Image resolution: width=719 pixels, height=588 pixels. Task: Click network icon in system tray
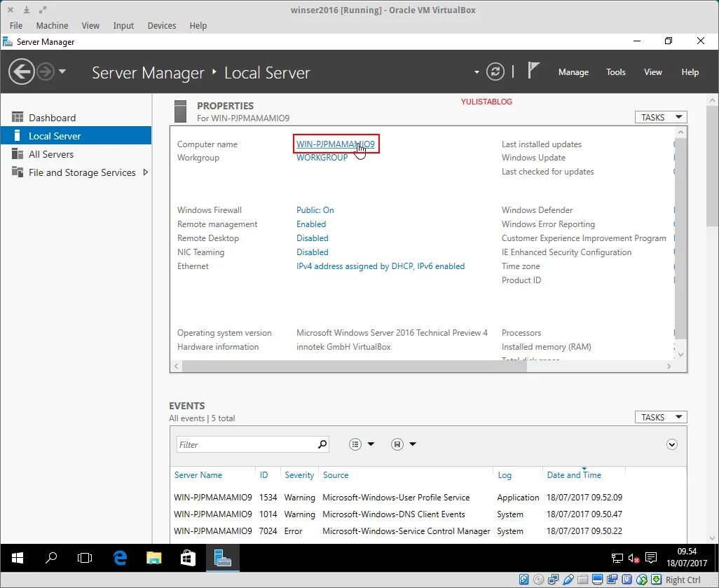pyautogui.click(x=617, y=558)
